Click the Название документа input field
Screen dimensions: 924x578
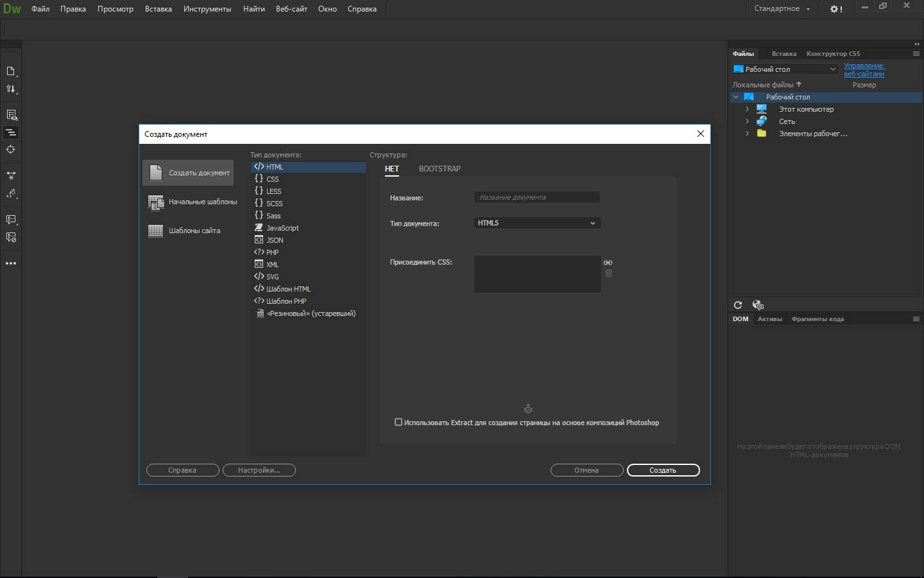tap(537, 197)
